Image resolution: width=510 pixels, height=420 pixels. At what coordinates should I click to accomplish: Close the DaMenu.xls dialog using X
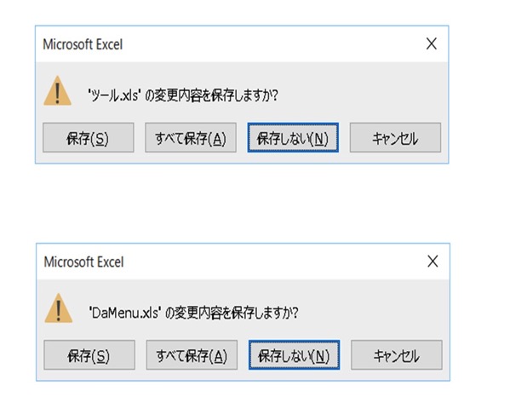click(x=433, y=262)
